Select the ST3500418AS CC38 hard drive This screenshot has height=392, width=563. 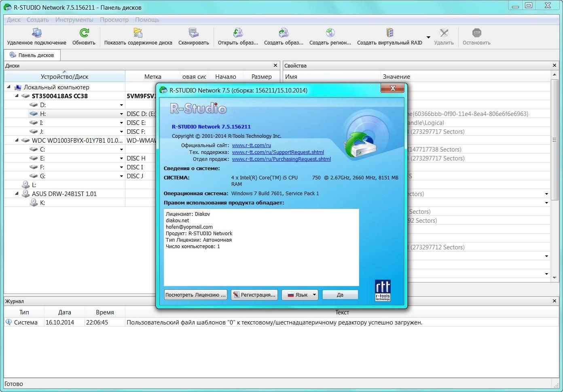click(x=59, y=96)
